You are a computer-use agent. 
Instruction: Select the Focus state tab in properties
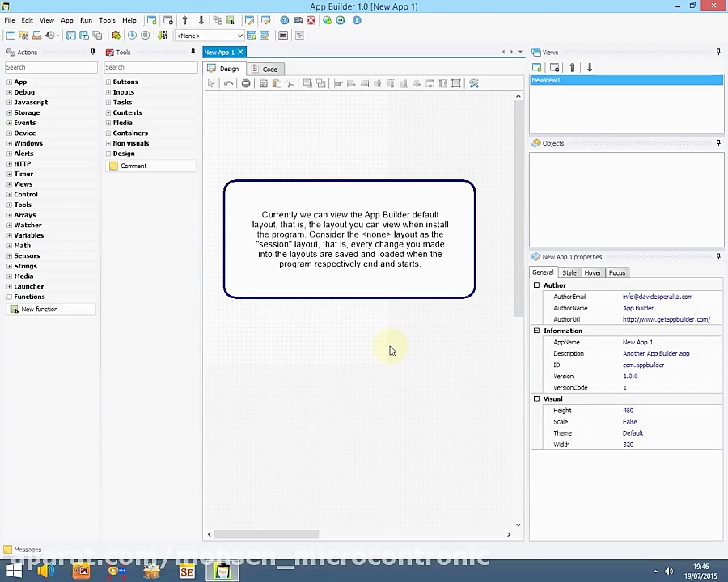[617, 272]
